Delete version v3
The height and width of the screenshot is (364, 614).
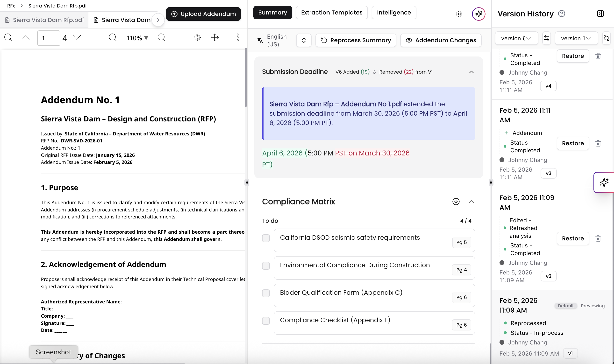[x=598, y=143]
